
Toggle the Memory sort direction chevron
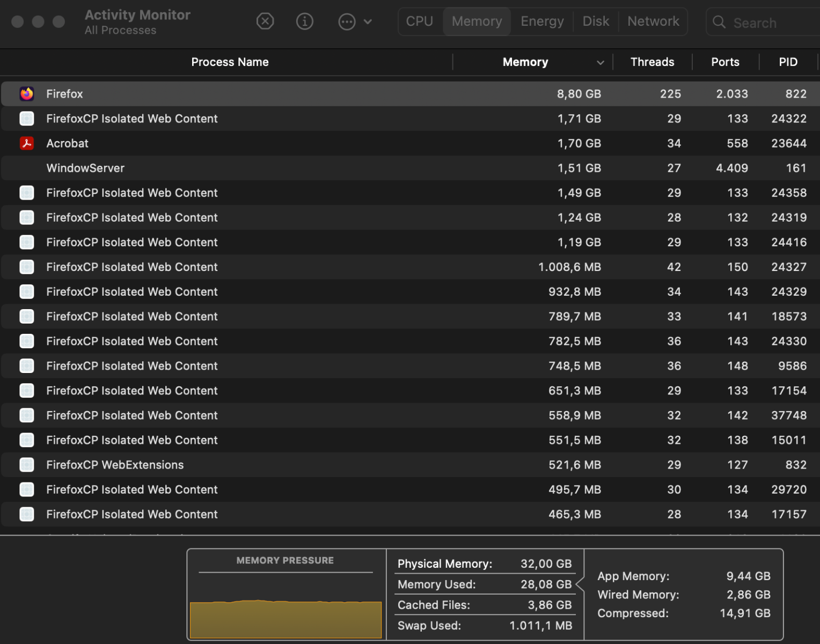pyautogui.click(x=601, y=63)
